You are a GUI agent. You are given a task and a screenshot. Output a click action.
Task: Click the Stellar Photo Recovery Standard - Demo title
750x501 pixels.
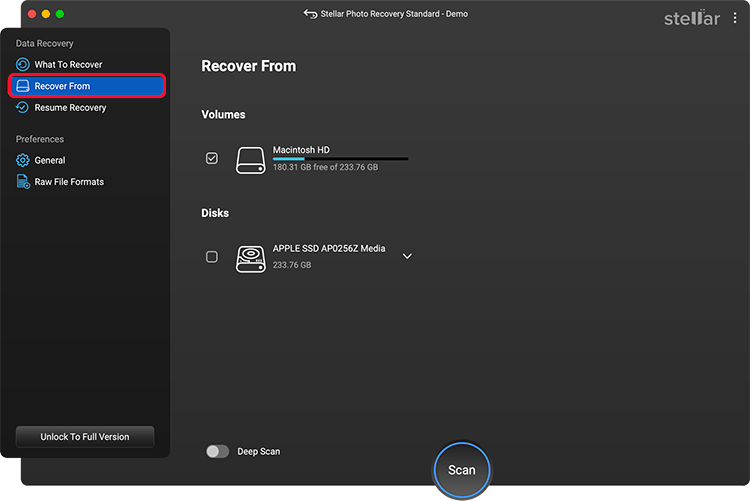[394, 14]
